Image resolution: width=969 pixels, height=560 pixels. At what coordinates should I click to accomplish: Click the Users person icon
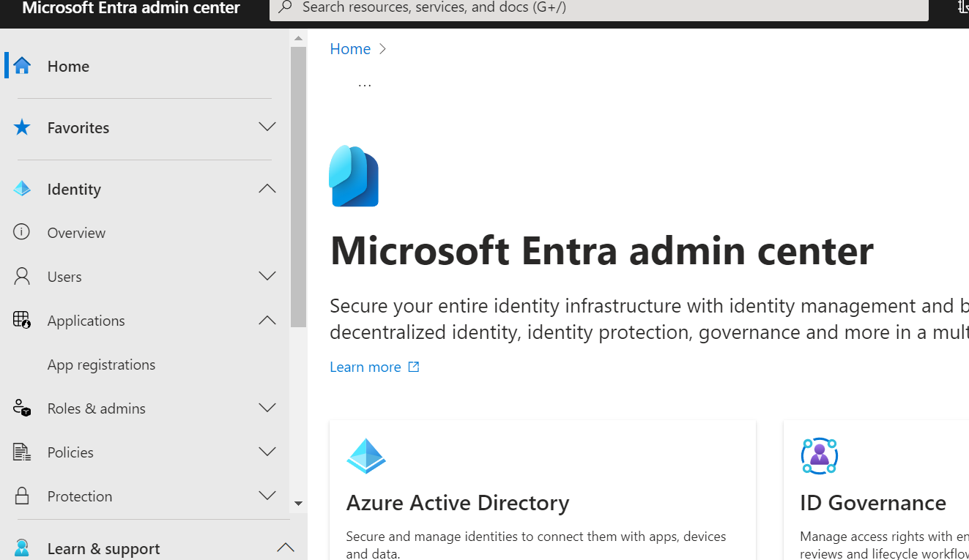(x=22, y=276)
